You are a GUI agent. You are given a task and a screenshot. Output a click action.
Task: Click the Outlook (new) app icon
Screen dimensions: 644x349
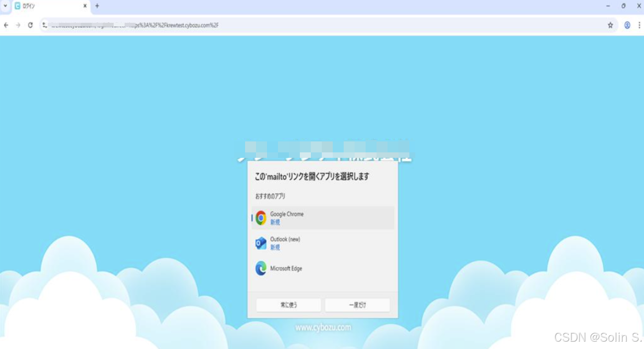pos(261,243)
